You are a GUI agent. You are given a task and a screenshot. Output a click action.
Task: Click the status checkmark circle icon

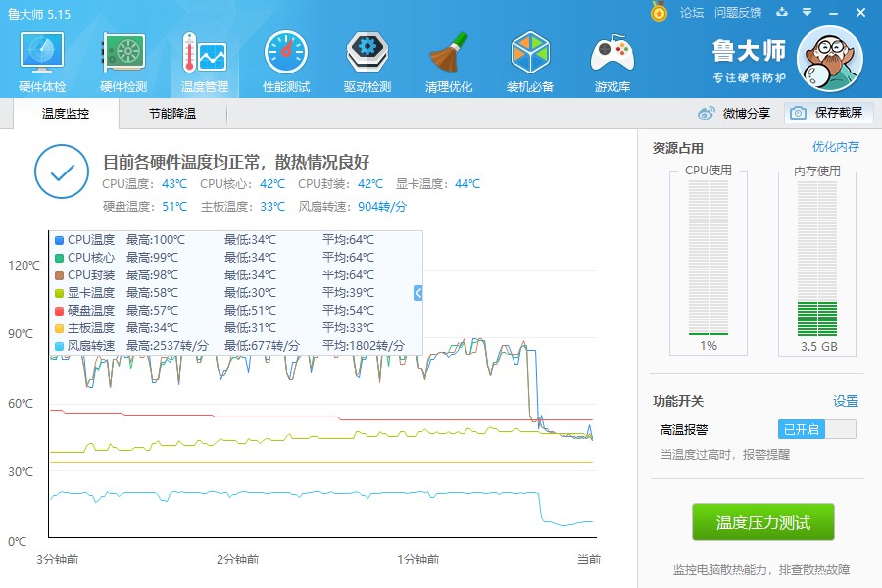62,171
